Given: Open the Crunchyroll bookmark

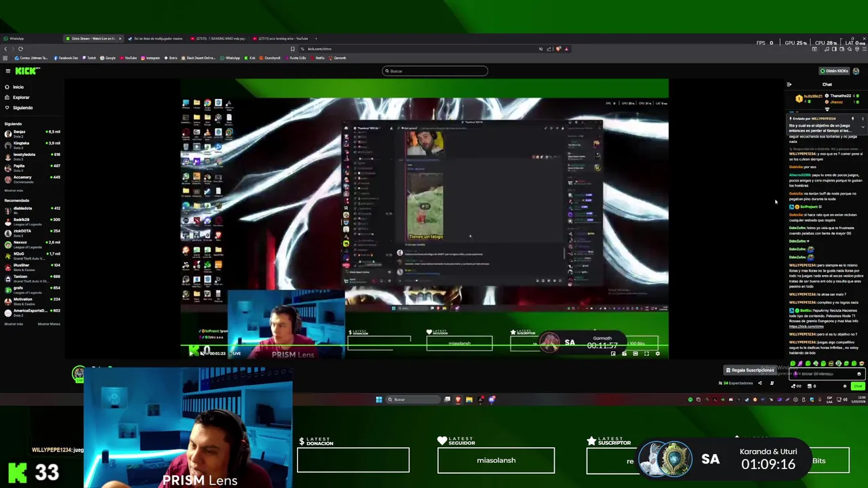Looking at the screenshot, I should tap(270, 58).
